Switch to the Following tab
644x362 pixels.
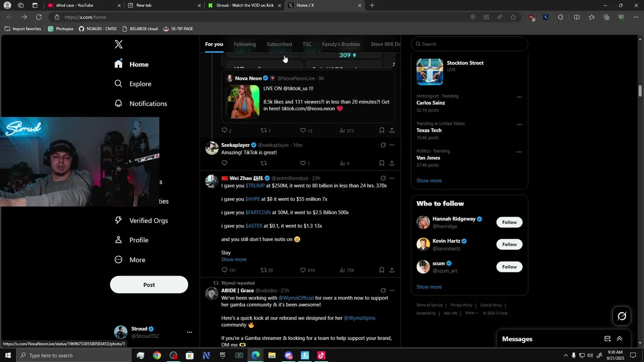245,44
